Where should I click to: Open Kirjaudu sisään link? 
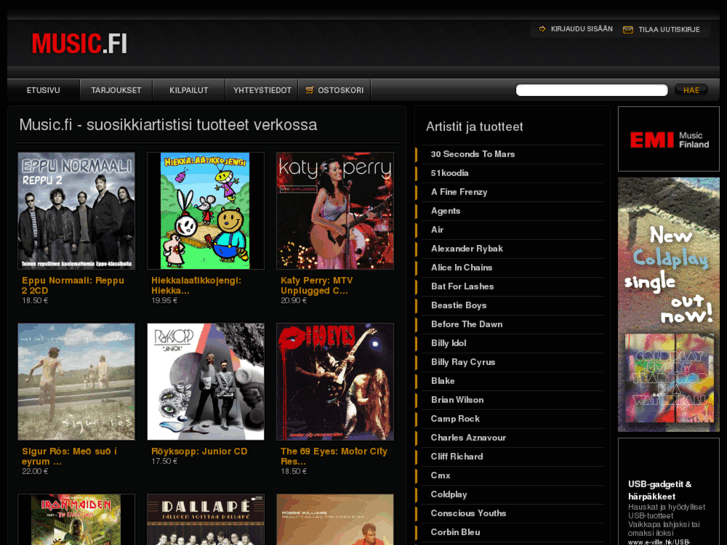(581, 29)
